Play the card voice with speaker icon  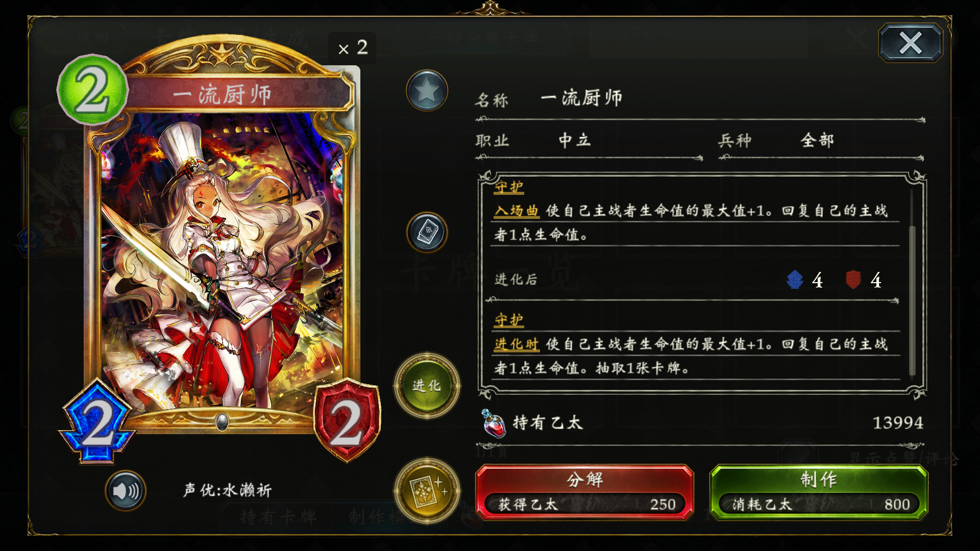click(x=126, y=491)
